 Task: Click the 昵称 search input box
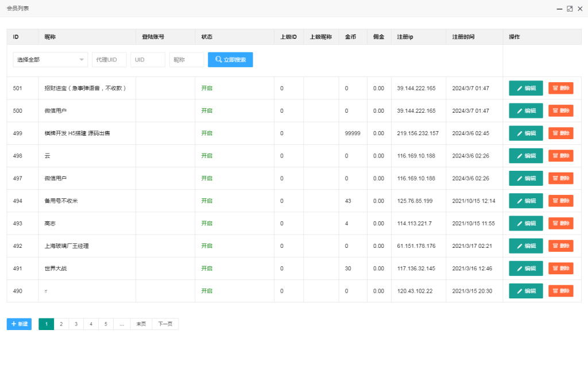point(186,60)
